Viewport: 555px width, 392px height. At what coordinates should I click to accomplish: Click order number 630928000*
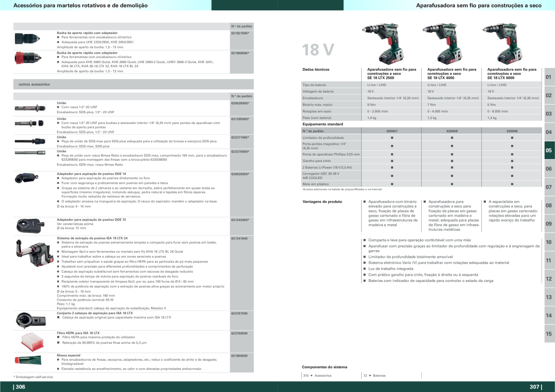(240, 103)
